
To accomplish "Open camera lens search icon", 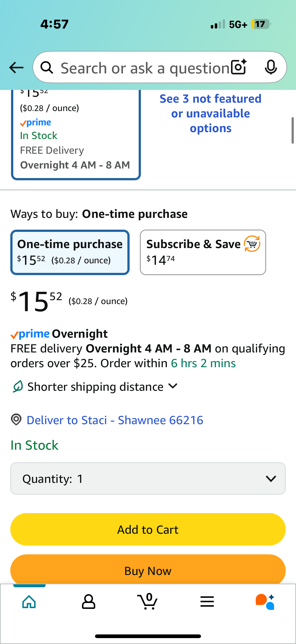I will tap(239, 67).
